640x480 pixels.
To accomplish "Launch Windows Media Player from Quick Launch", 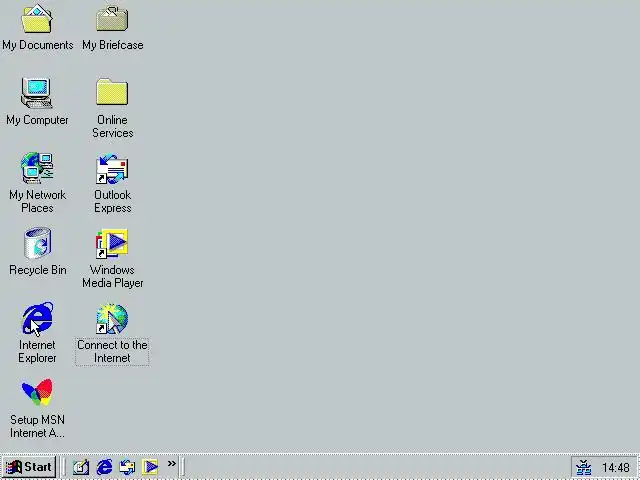I will pyautogui.click(x=150, y=467).
